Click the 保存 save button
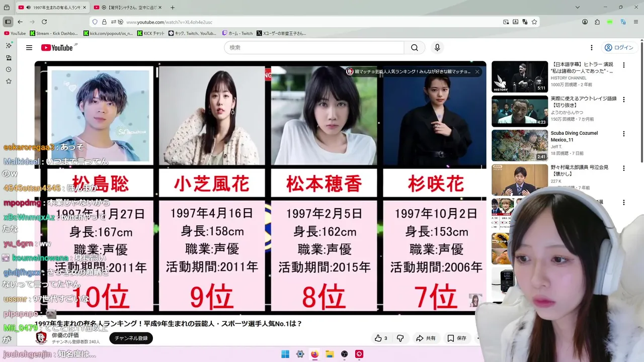The image size is (644, 362). coord(457,338)
